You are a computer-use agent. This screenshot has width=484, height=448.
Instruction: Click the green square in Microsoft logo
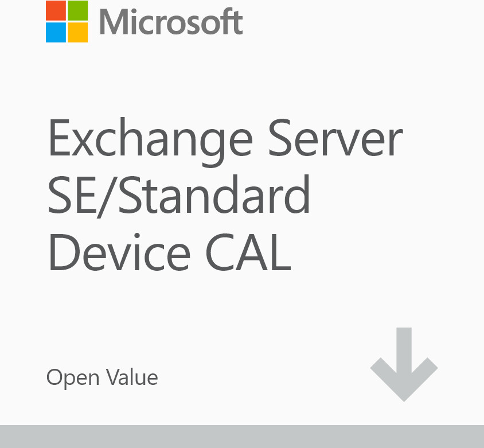tap(78, 10)
